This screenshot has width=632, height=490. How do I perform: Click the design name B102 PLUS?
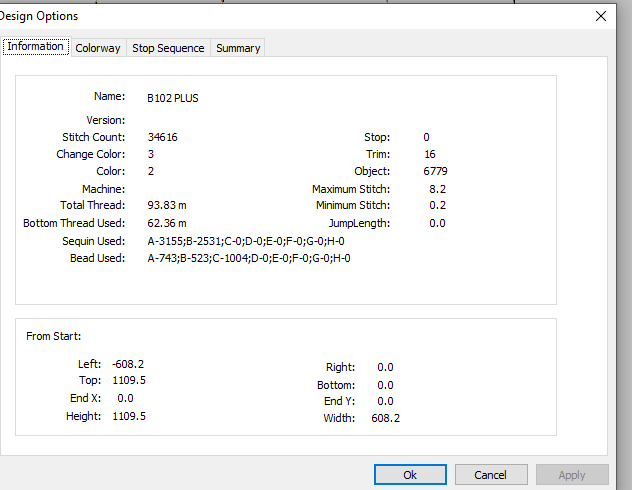[x=173, y=98]
